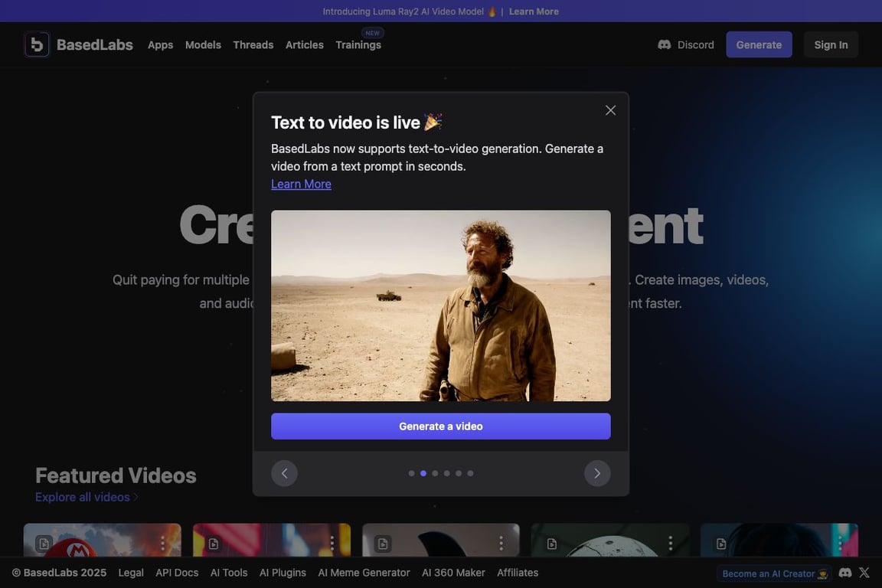Open Explore all videos link
This screenshot has width=882, height=588.
click(x=87, y=498)
